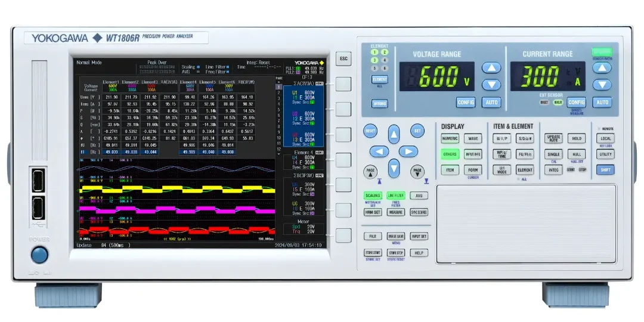Select page 1 in the on-screen page list
Viewport: 644px width, 322px height.
click(279, 87)
